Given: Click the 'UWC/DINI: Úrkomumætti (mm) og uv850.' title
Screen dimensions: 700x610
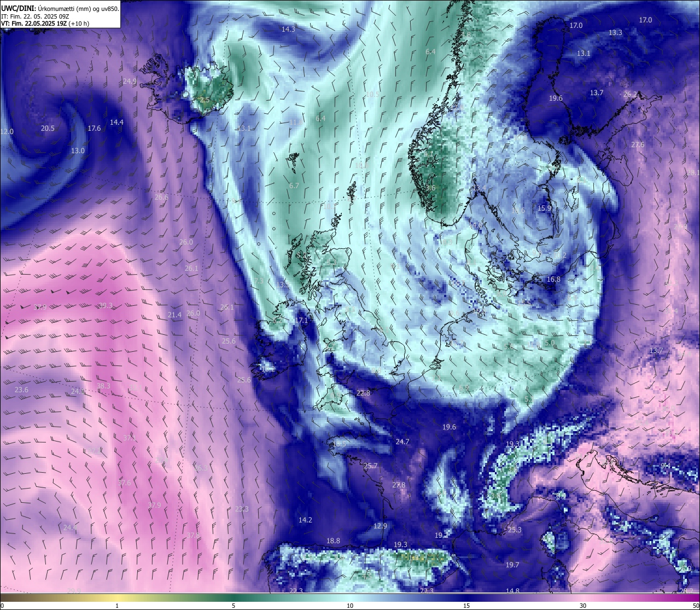Looking at the screenshot, I should coord(60,9).
